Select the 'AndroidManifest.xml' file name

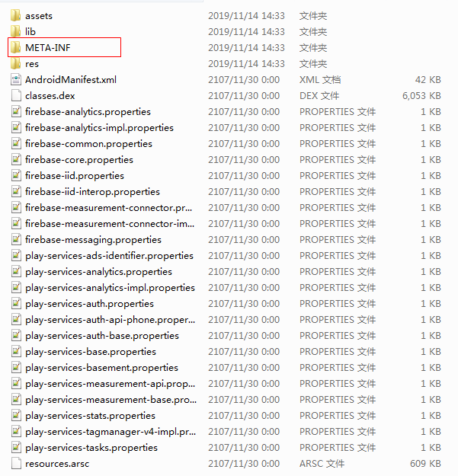coord(71,79)
